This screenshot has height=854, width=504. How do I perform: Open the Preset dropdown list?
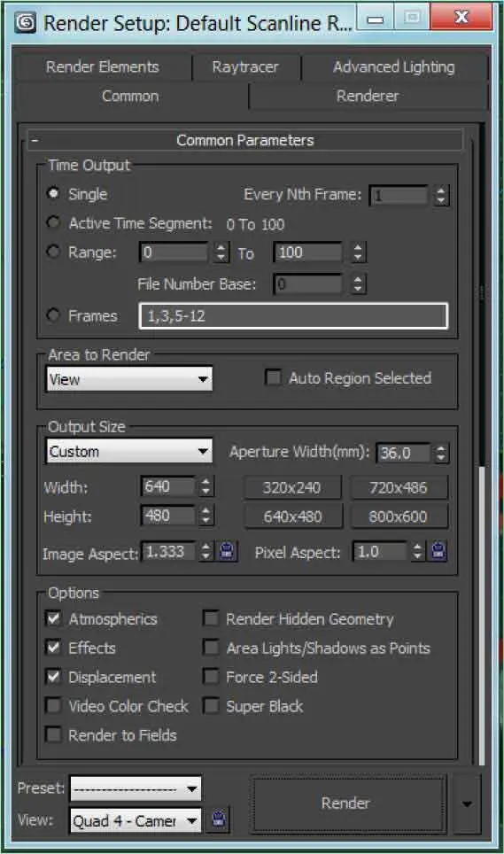click(136, 788)
